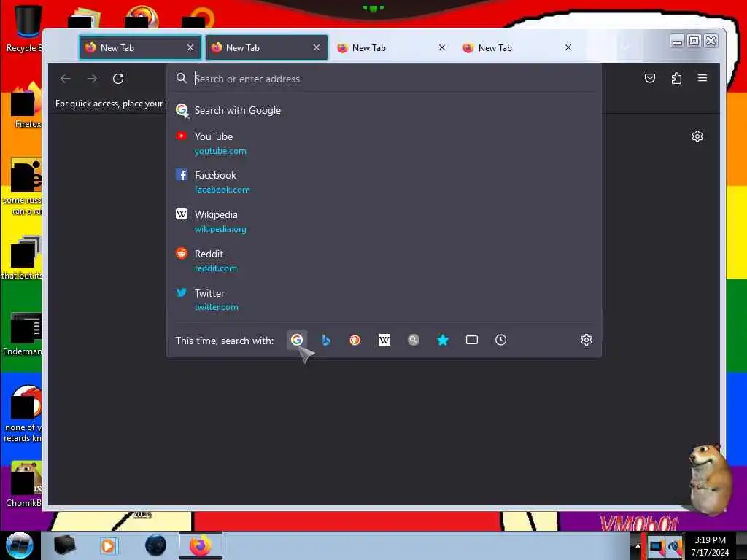
Task: Go back with the back arrow
Action: [66, 79]
